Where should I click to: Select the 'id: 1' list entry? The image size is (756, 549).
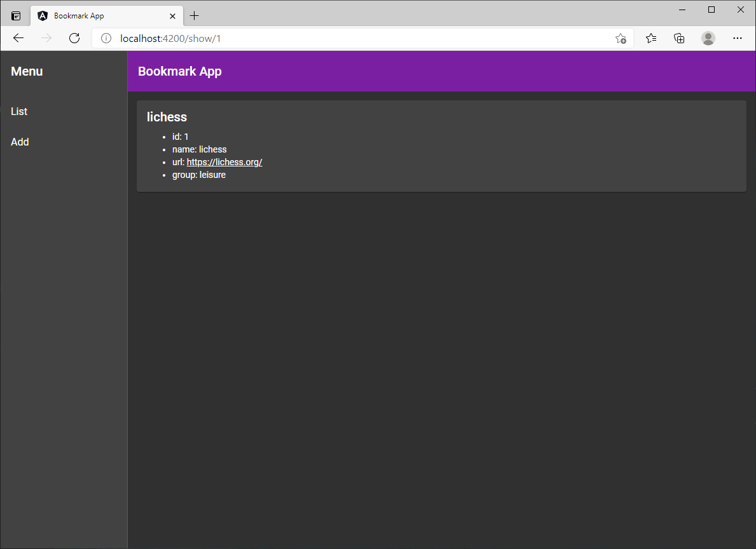[x=181, y=137]
